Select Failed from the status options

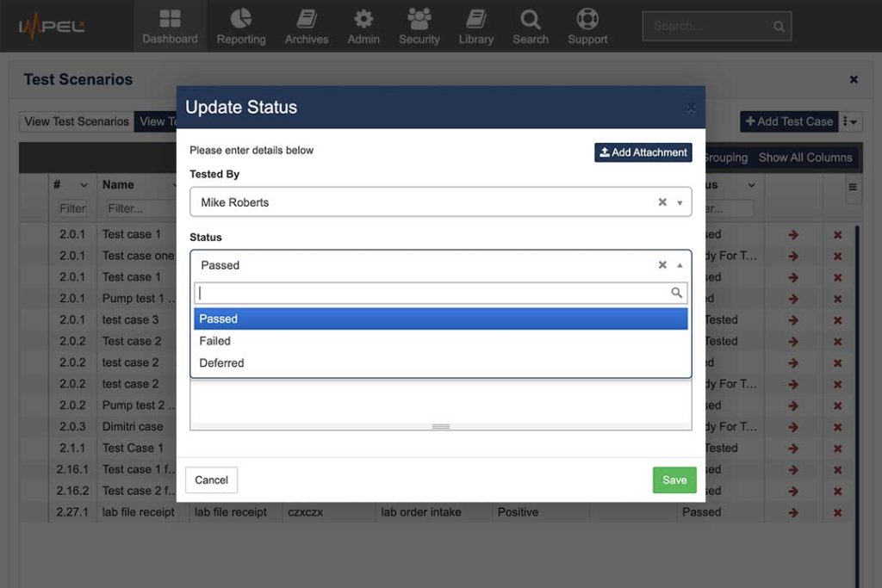coord(214,341)
